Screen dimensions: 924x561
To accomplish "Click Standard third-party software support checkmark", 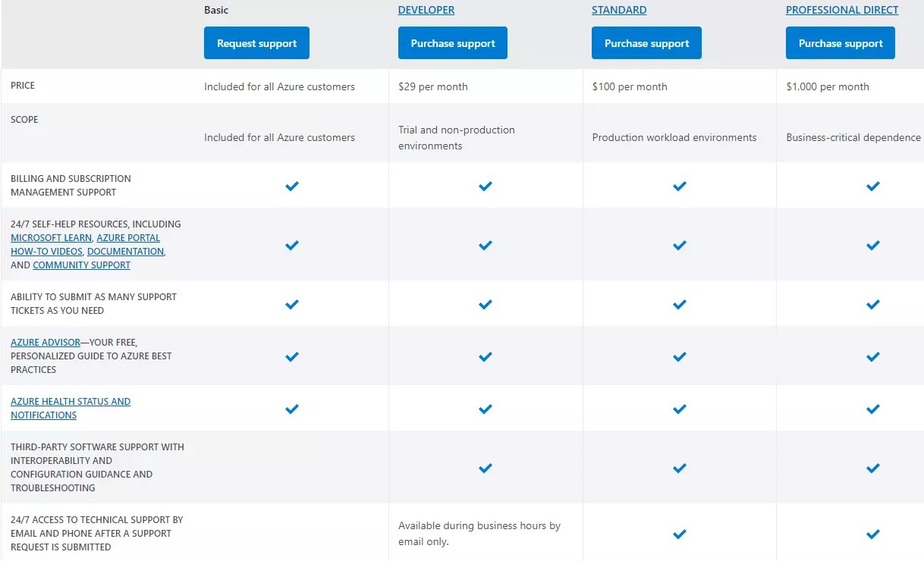I will click(679, 468).
